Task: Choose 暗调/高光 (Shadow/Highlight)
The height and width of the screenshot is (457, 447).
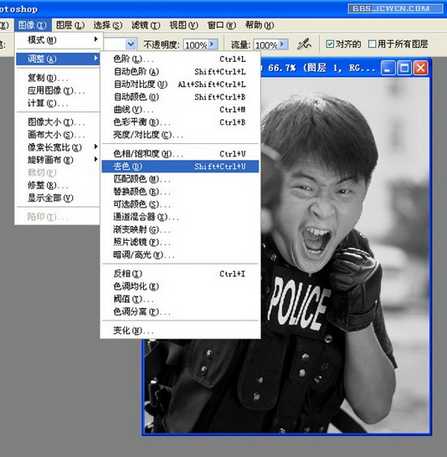Action: 180,255
